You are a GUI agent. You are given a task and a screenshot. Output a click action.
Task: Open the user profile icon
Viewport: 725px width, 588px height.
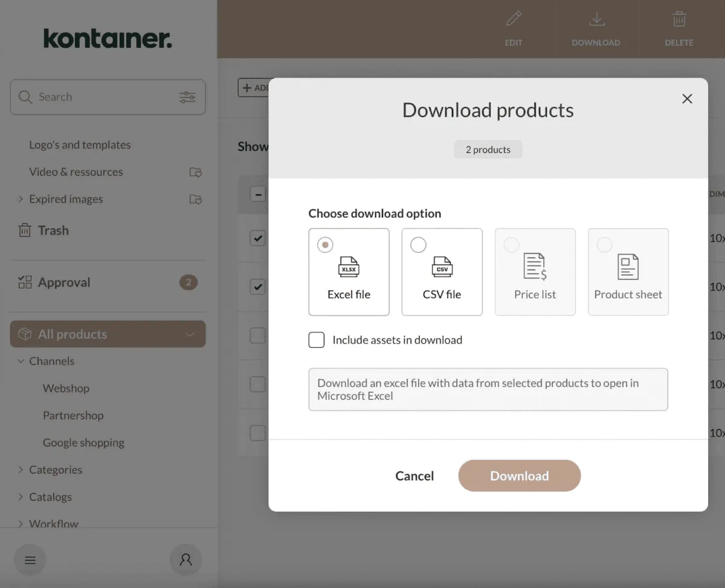point(185,560)
